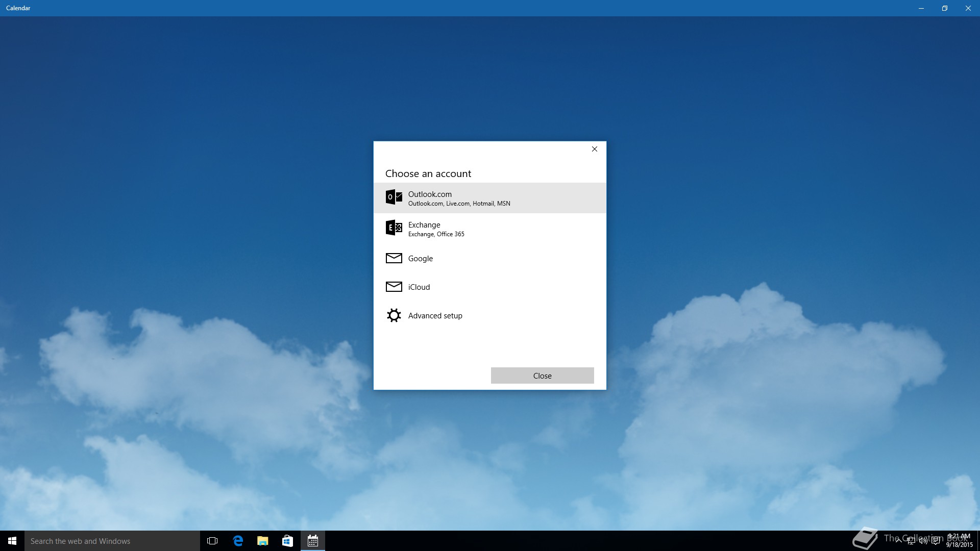
Task: Click the 9:21 AM taskbar clock
Action: coord(960,541)
